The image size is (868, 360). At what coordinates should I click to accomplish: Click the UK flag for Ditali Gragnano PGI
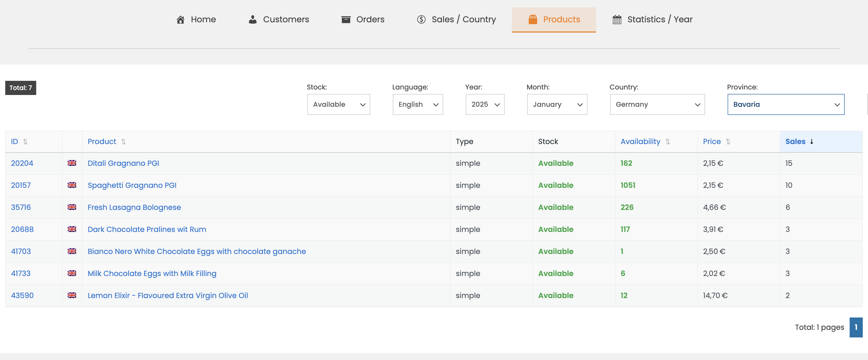click(72, 163)
